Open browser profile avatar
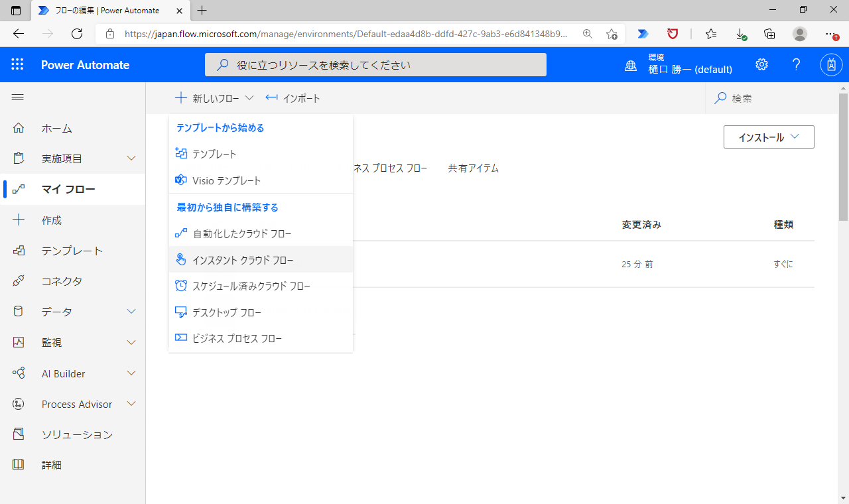Image resolution: width=849 pixels, height=504 pixels. [800, 34]
